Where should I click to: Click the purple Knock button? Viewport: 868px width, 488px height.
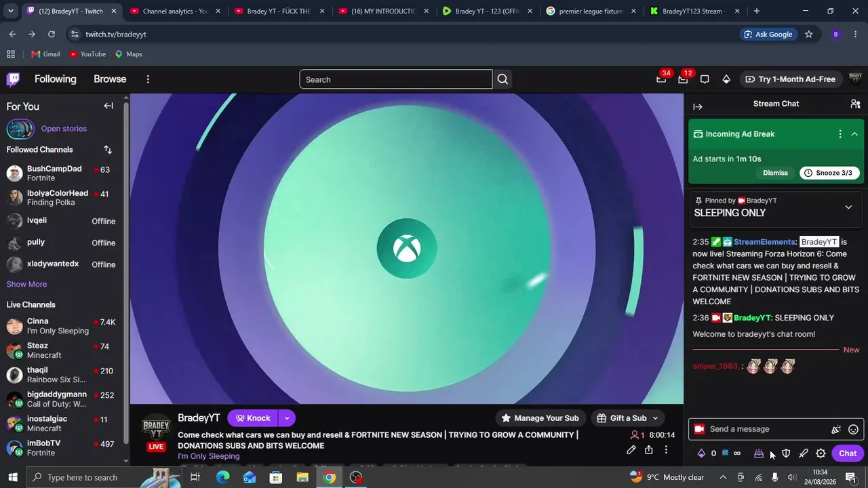253,418
